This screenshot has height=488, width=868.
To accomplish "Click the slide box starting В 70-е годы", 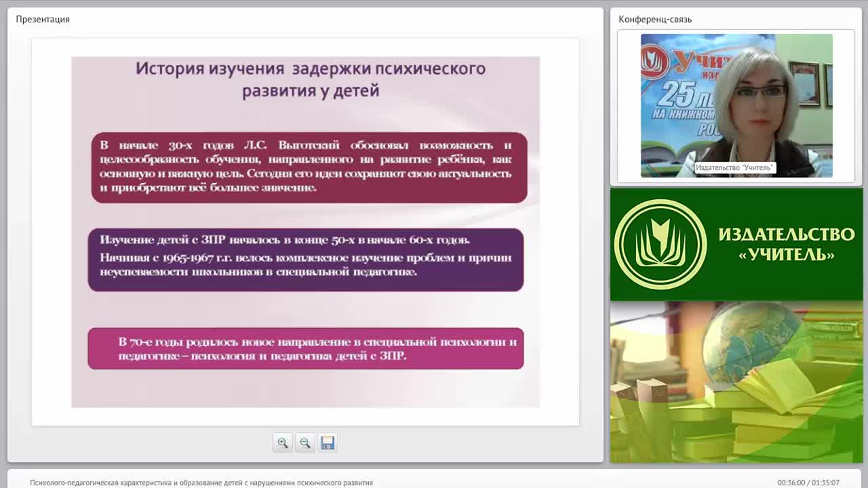I will coord(306,348).
